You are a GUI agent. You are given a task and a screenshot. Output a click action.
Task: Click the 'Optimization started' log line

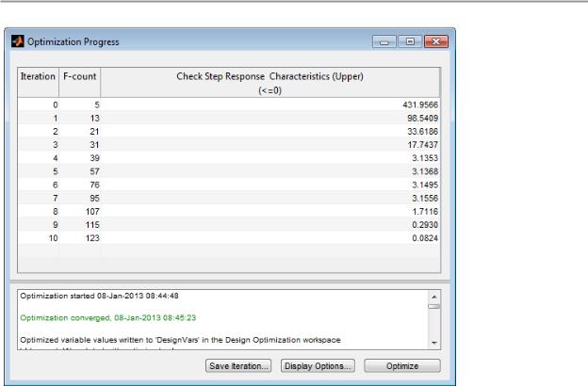99,296
